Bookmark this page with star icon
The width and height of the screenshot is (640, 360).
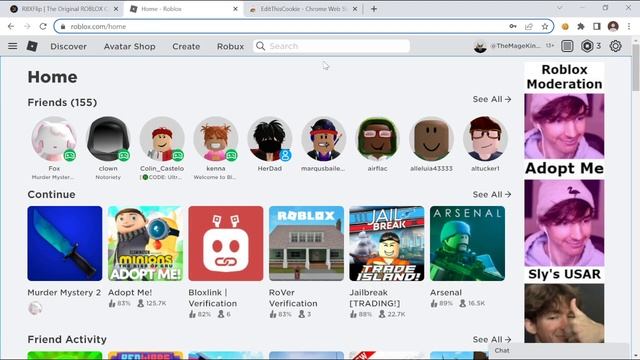(545, 27)
